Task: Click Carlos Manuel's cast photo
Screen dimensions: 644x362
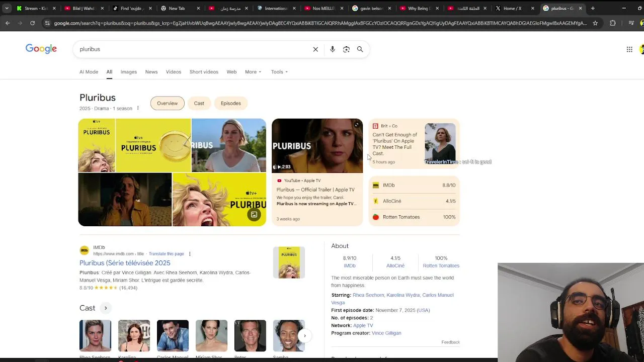Action: coord(173,336)
